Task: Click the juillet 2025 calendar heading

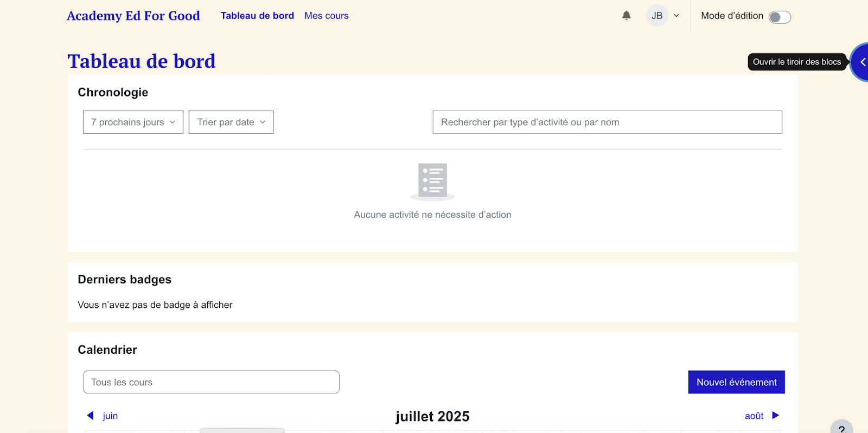Action: click(x=432, y=416)
